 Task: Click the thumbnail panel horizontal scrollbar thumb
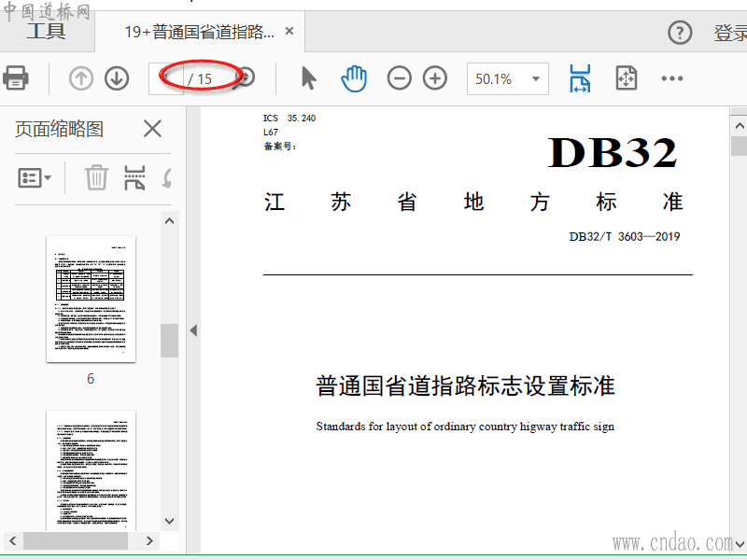[76, 541]
